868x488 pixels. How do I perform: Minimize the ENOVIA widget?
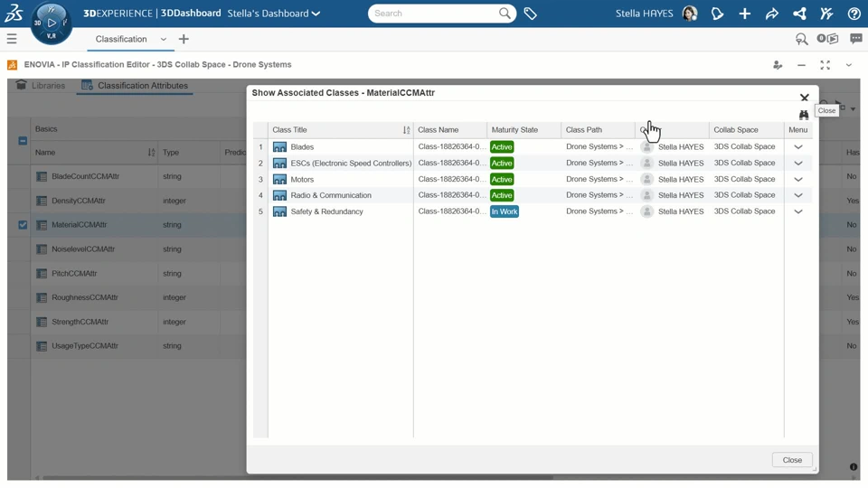801,65
